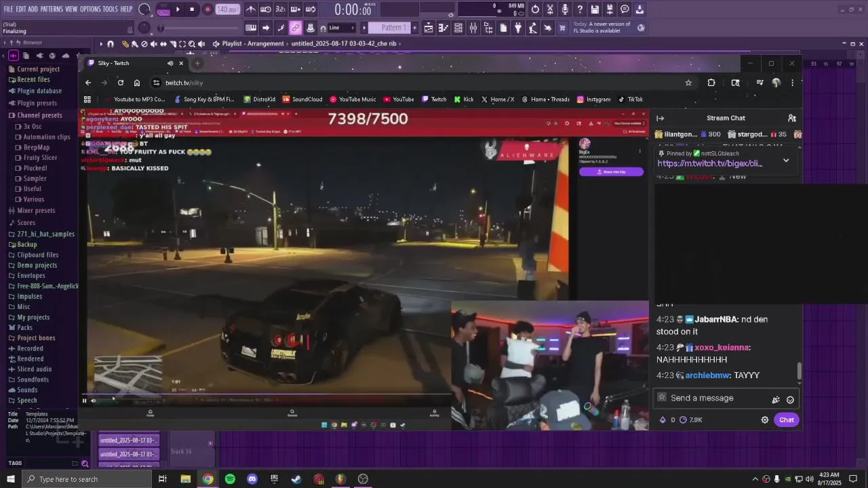
Task: Select playlist mute tool icon
Action: pos(154,43)
